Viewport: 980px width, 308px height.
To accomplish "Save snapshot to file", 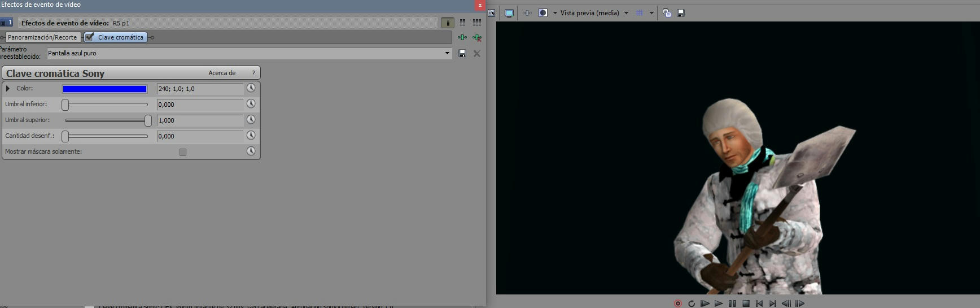I will pyautogui.click(x=681, y=13).
